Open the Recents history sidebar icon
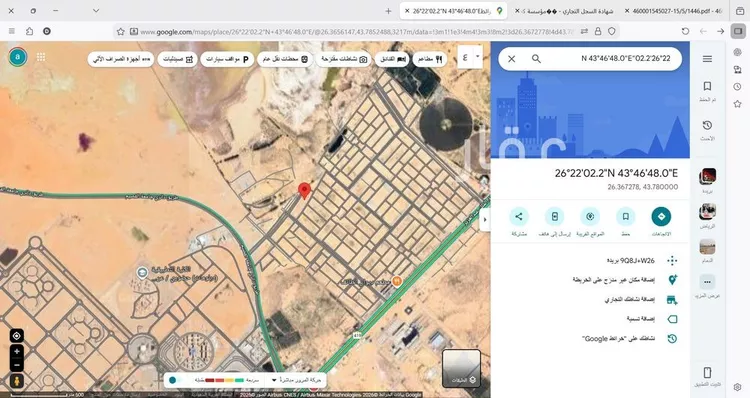Viewport: 750px width, 398px height. pyautogui.click(x=707, y=125)
